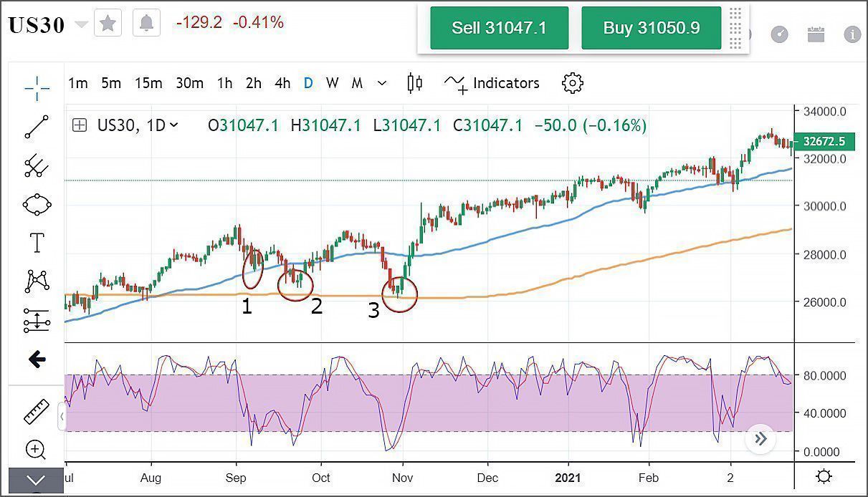
Task: Select the measure ruler tool
Action: pos(37,412)
